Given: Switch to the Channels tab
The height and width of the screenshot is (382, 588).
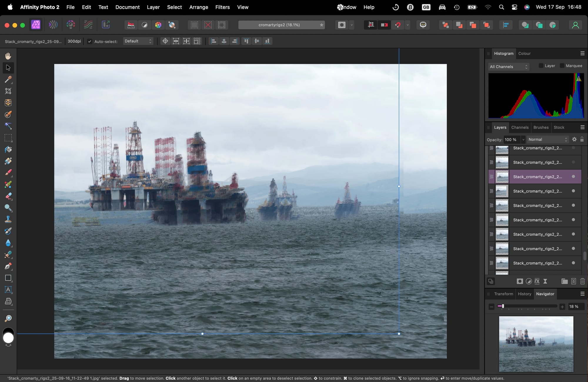Looking at the screenshot, I should click(x=520, y=127).
